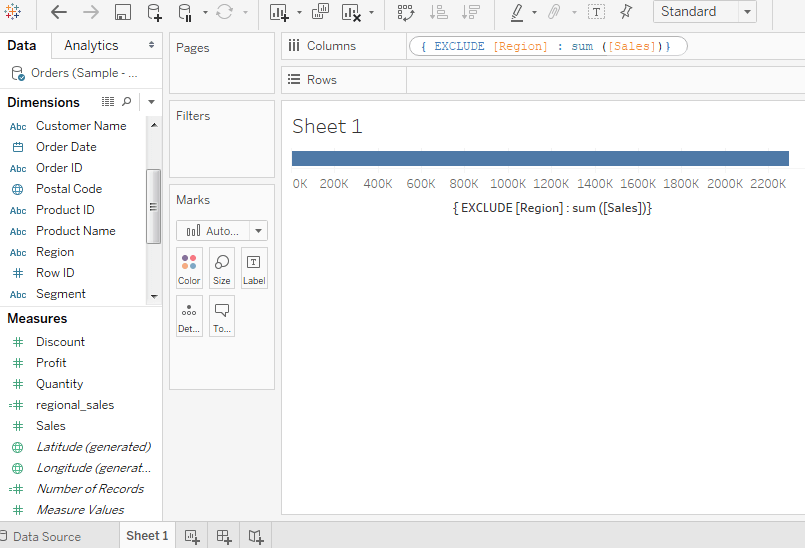805x548 pixels.
Task: Open the Highlight dropdown arrow
Action: (x=534, y=12)
